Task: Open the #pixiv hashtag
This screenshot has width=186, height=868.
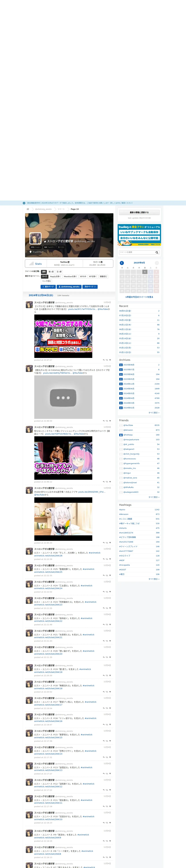Action: 122,510
